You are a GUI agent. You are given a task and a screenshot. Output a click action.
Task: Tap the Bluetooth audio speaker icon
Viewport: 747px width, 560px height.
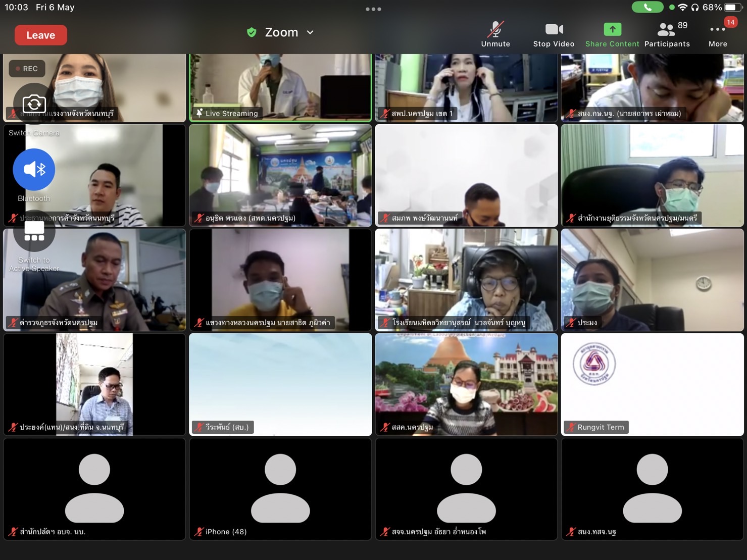[x=34, y=170]
